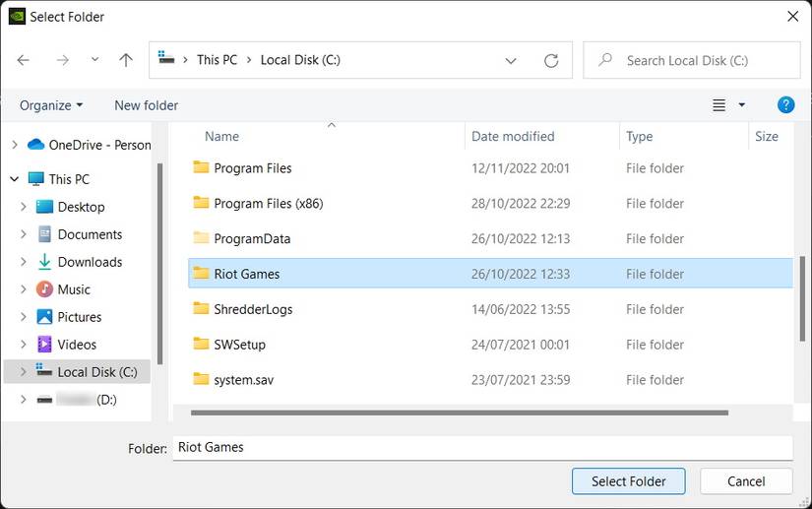Image resolution: width=812 pixels, height=509 pixels.
Task: Click the Back navigation arrow
Action: [x=24, y=60]
